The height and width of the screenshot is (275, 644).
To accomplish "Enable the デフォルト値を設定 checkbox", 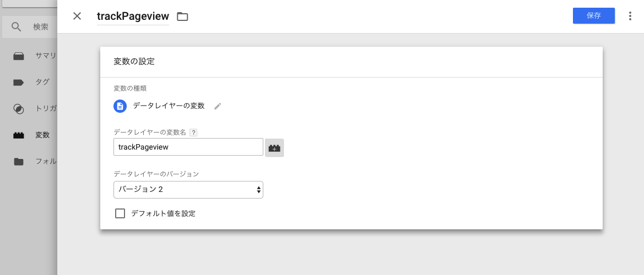I will [120, 213].
